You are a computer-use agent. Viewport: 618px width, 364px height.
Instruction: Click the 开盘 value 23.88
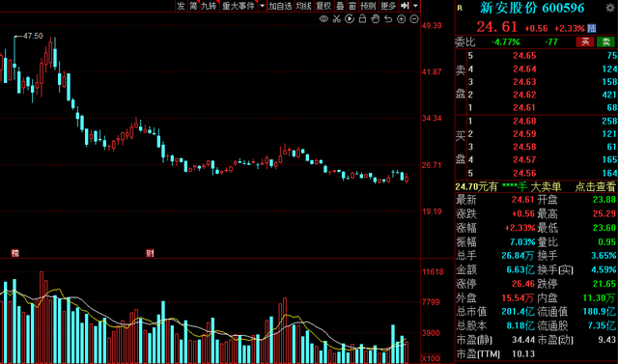tap(604, 200)
